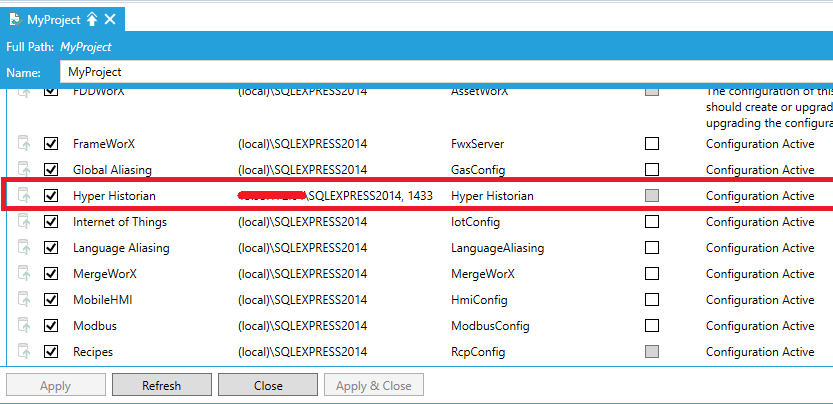The height and width of the screenshot is (404, 833).
Task: Select the Recipes application name
Action: pos(93,352)
